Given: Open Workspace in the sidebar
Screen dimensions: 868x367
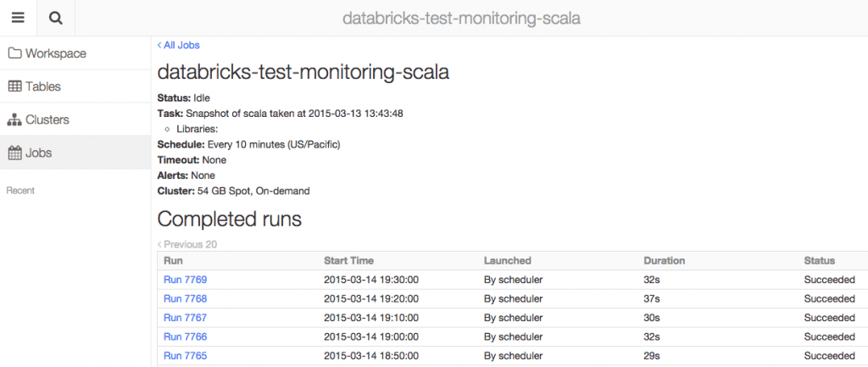Looking at the screenshot, I should [x=55, y=53].
